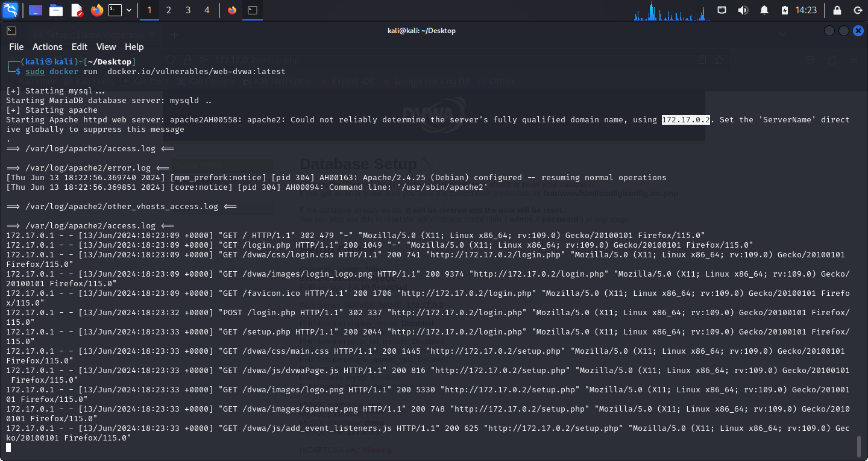This screenshot has height=461, width=868.
Task: Click the 'GET / HTTP/1.1' 302 479 entry
Action: click(356, 235)
